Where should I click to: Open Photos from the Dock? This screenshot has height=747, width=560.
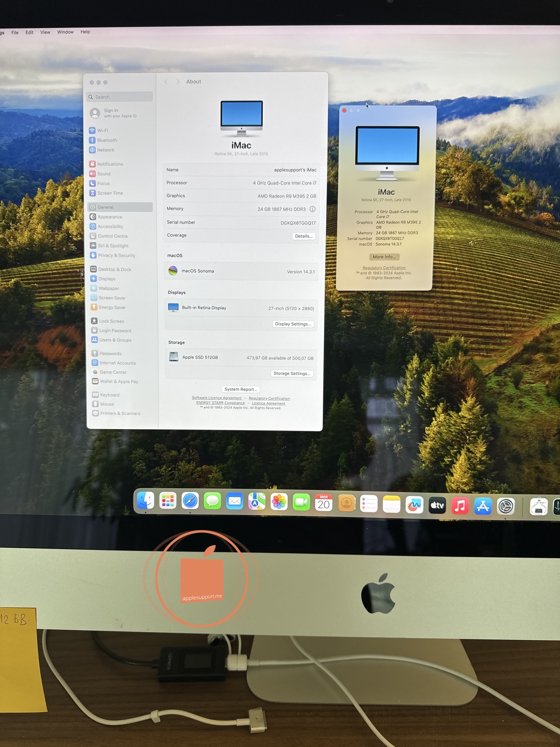(279, 503)
